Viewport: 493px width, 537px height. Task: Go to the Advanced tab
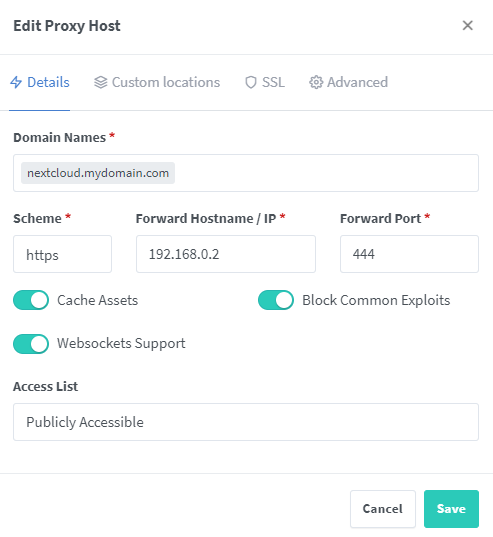point(348,82)
